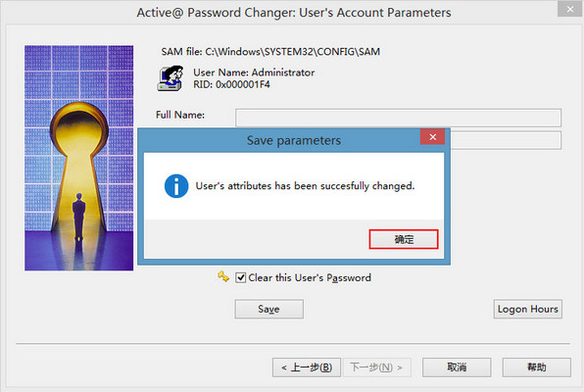Click the Save button
The width and height of the screenshot is (584, 392).
[x=268, y=309]
